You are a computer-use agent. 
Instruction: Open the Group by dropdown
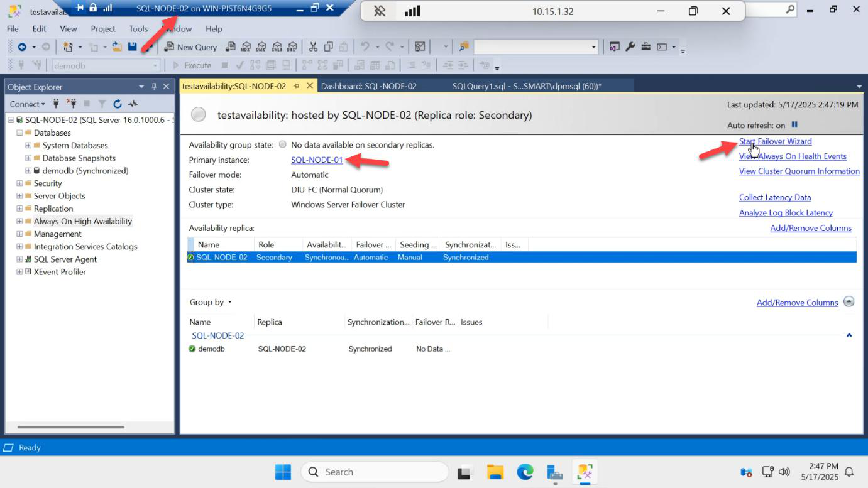coord(211,302)
